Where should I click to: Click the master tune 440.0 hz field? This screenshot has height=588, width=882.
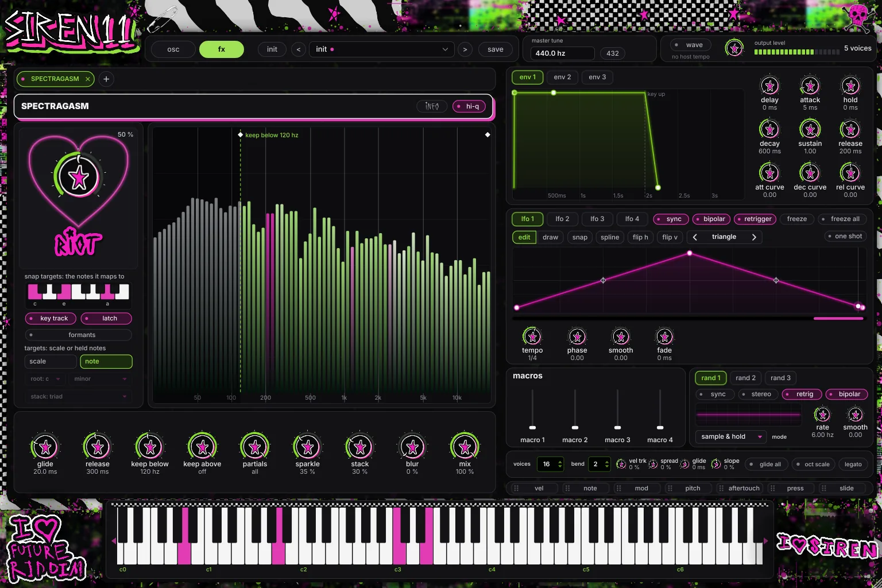point(562,53)
